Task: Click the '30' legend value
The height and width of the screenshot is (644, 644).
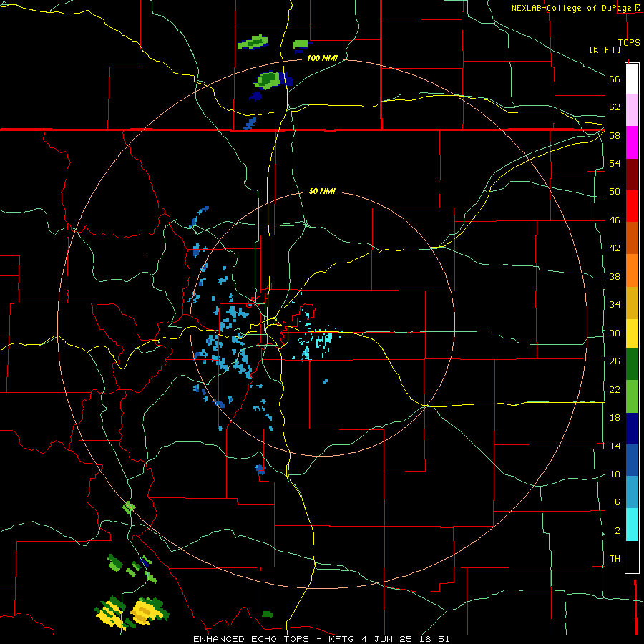Action: [615, 333]
